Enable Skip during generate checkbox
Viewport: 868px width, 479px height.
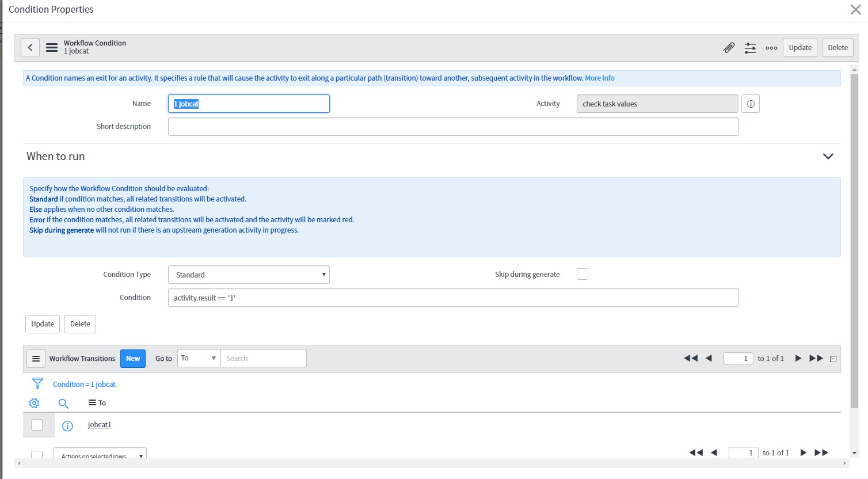[x=583, y=274]
